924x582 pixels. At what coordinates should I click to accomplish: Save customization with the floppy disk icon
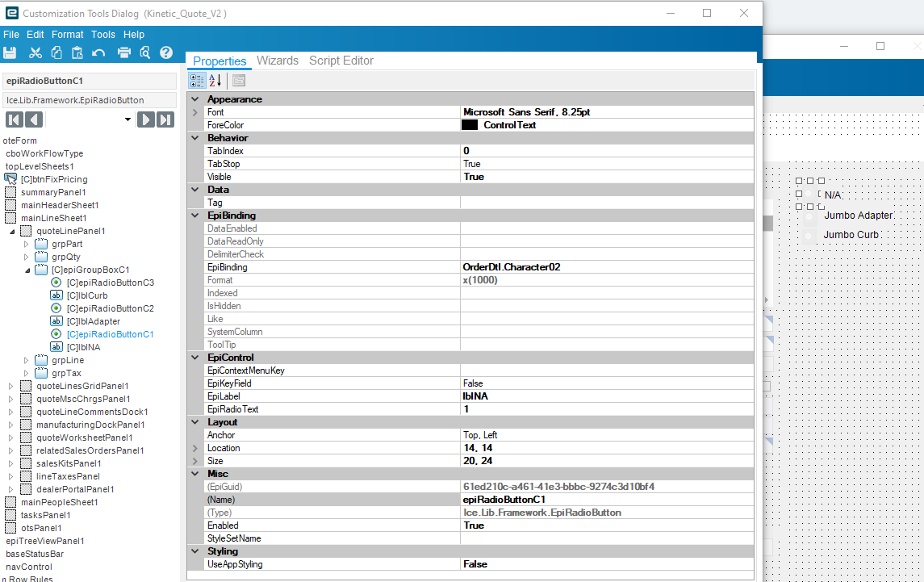pos(10,52)
